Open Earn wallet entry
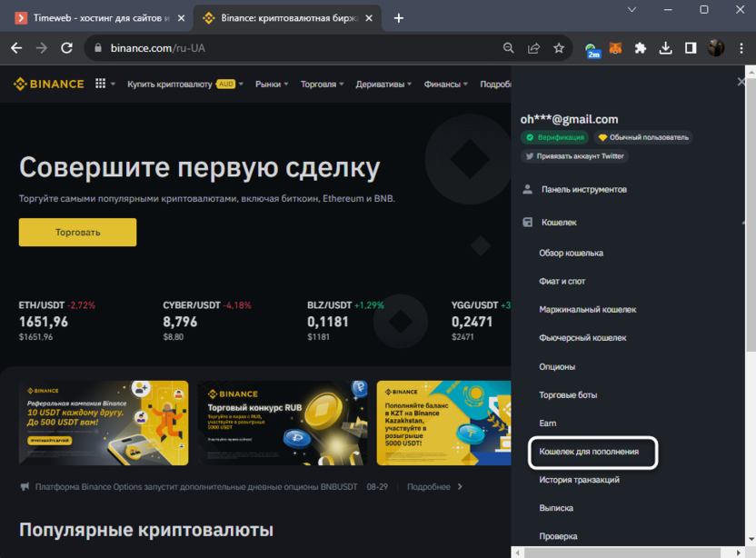The height and width of the screenshot is (558, 756). (x=548, y=423)
